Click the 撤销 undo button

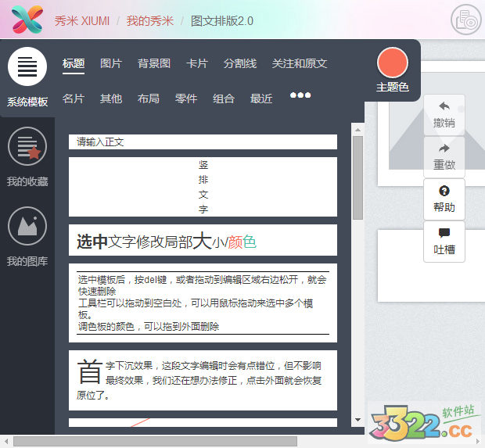click(444, 115)
